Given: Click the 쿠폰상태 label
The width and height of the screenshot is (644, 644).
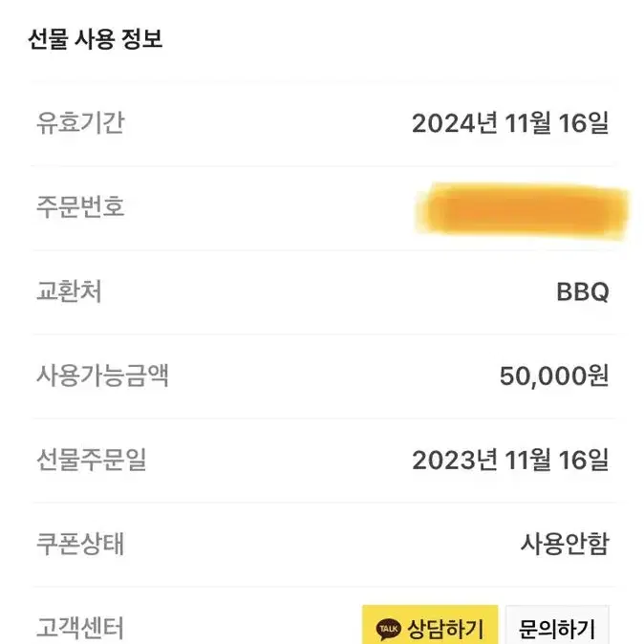Looking at the screenshot, I should pyautogui.click(x=80, y=544).
